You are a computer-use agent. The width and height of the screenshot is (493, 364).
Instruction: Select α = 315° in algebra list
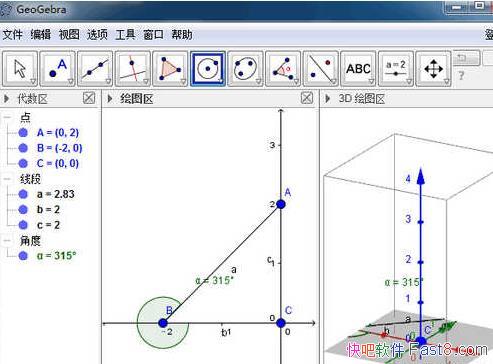[x=57, y=256]
